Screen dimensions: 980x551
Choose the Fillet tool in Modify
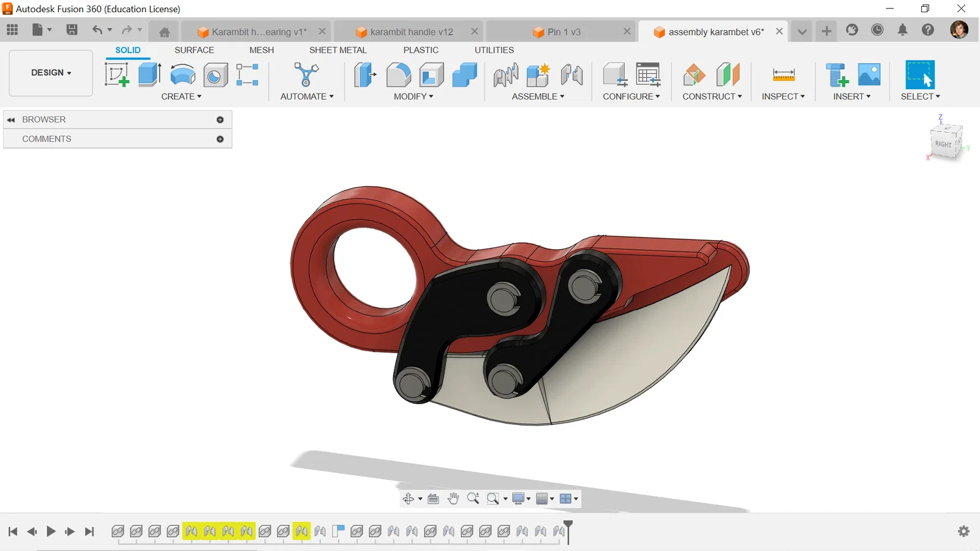398,75
